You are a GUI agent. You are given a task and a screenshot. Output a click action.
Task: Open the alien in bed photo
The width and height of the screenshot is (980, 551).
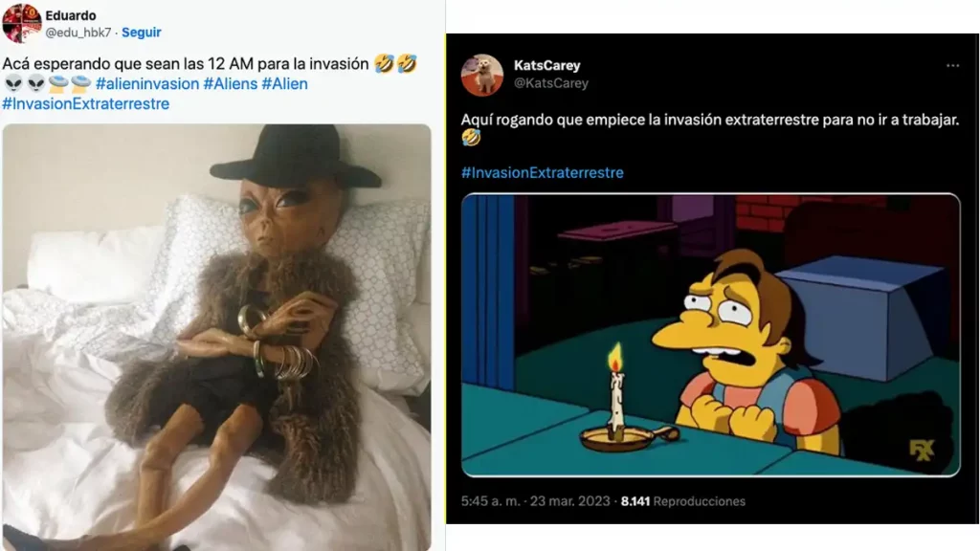(216, 338)
